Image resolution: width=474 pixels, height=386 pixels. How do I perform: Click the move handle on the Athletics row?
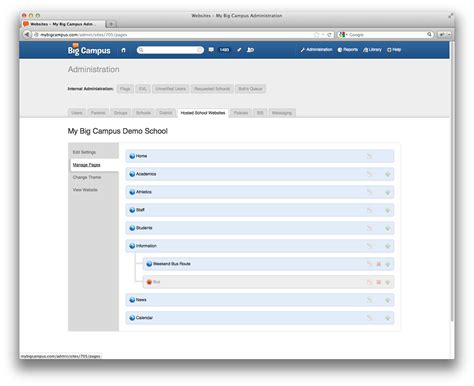coord(388,192)
